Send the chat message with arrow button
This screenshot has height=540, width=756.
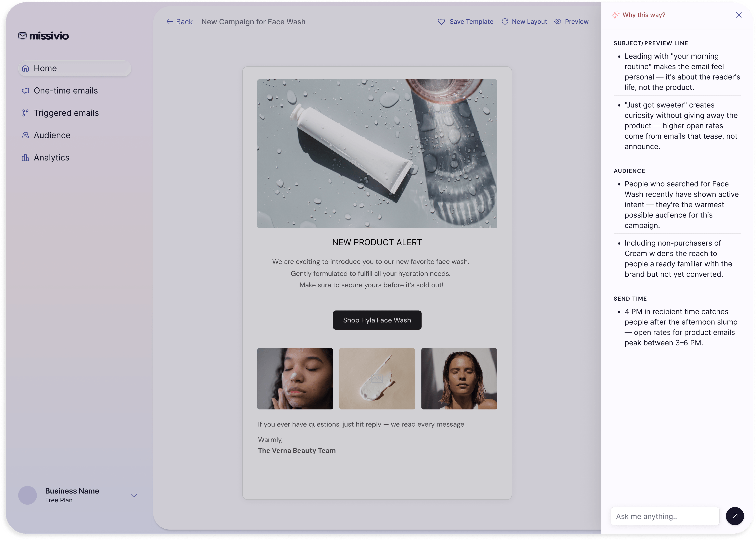[x=734, y=516]
